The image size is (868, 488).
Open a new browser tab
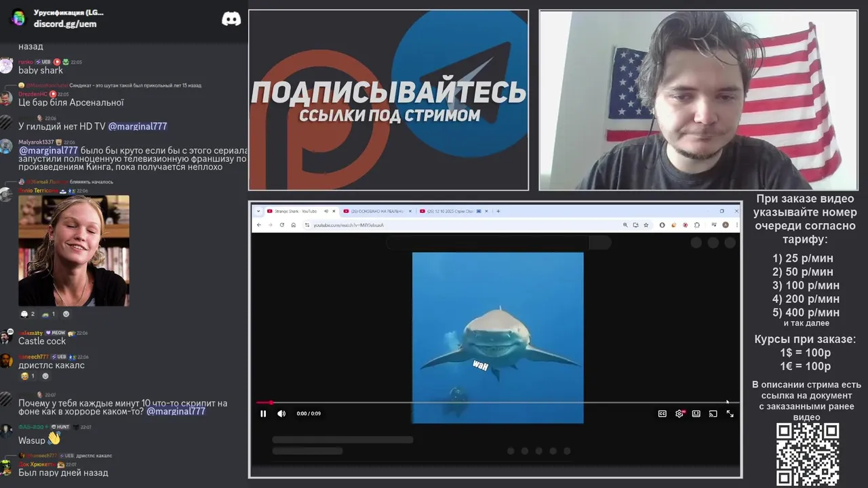click(x=498, y=211)
